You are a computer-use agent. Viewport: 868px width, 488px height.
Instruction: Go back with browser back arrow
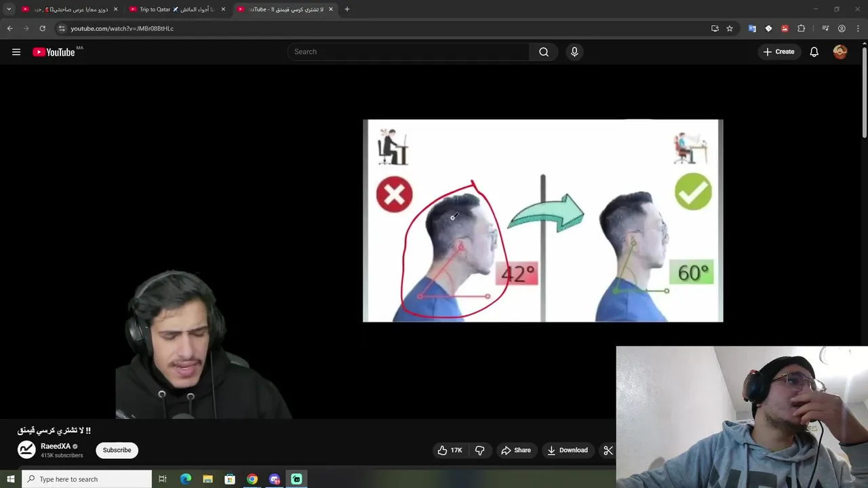pos(10,28)
